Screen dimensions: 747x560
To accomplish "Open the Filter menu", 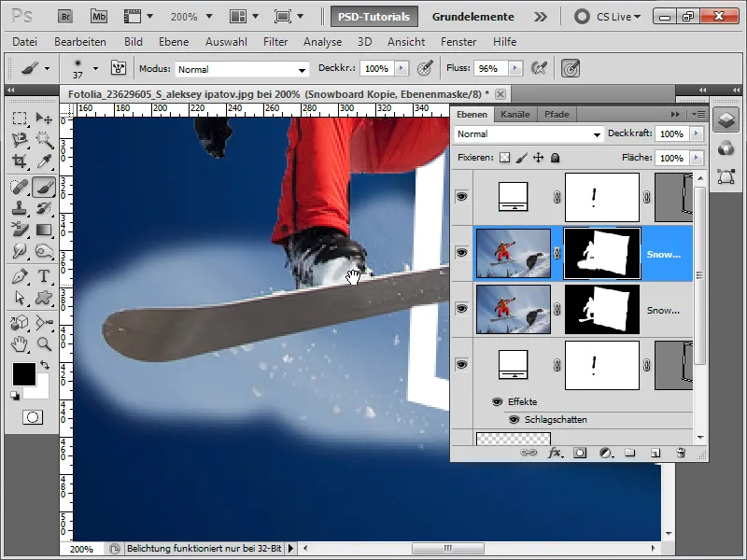I will point(275,42).
